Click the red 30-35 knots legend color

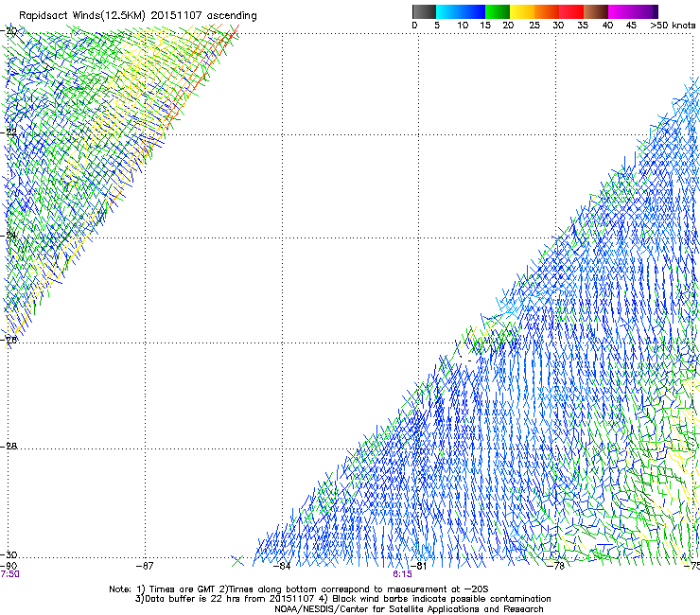(571, 11)
